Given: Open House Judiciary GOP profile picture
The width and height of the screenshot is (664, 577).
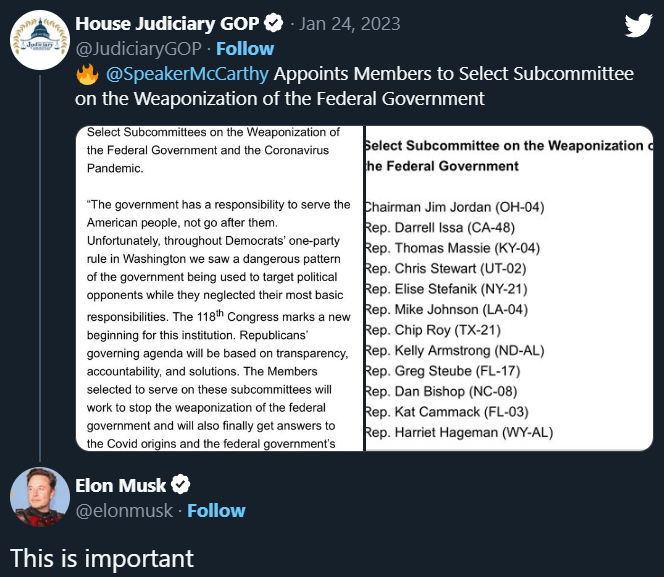Looking at the screenshot, I should click(x=38, y=41).
